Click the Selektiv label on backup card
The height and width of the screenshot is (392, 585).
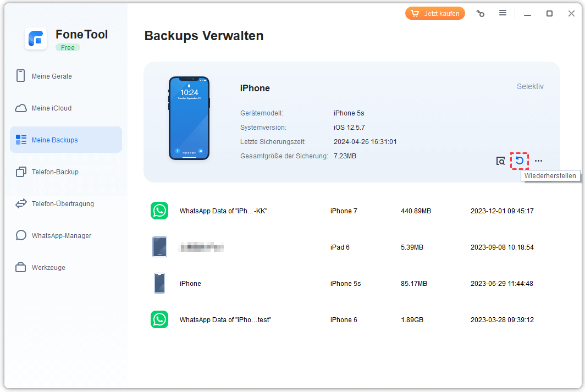530,86
